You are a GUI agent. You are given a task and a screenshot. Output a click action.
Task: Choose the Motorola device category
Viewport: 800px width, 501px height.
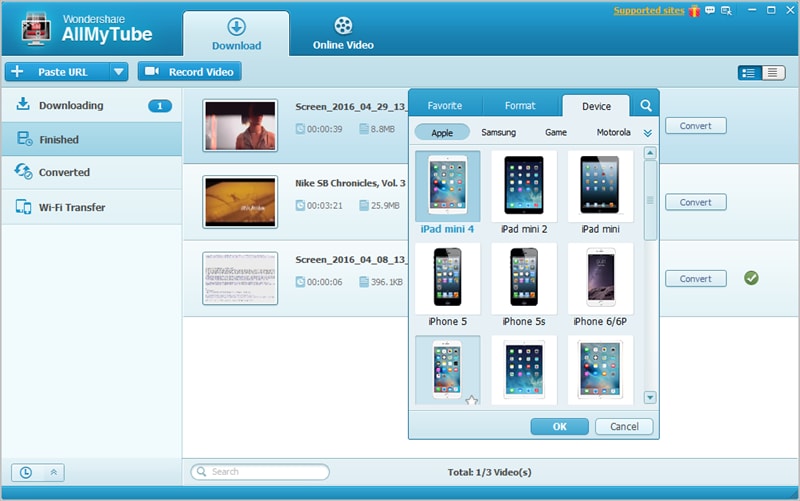tap(613, 132)
